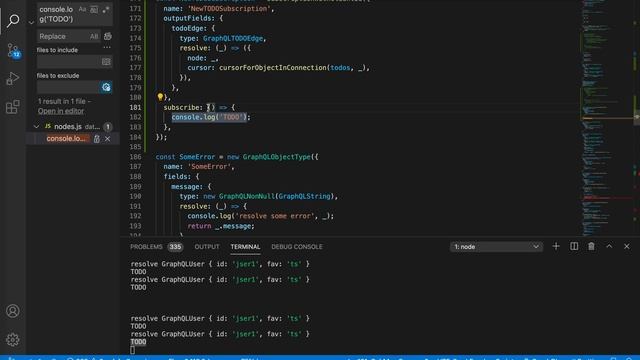Screen dimensions: 640x360
Task: Open the Extensions view
Action: (x=13, y=107)
